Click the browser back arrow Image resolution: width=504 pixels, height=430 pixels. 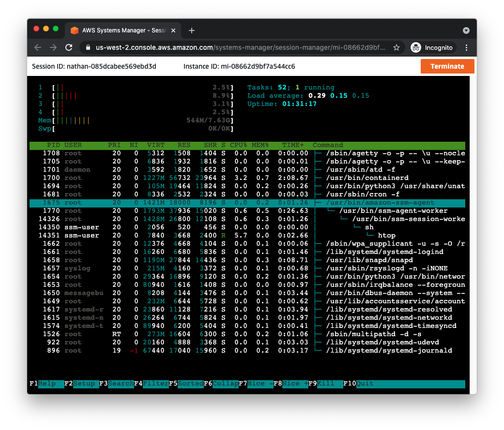pyautogui.click(x=38, y=47)
